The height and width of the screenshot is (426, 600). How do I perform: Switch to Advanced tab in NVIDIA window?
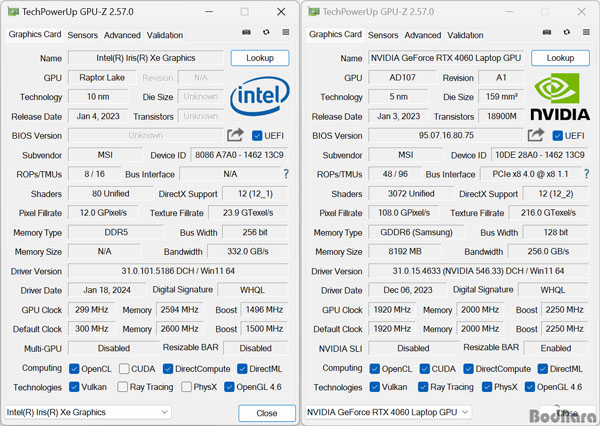(422, 35)
